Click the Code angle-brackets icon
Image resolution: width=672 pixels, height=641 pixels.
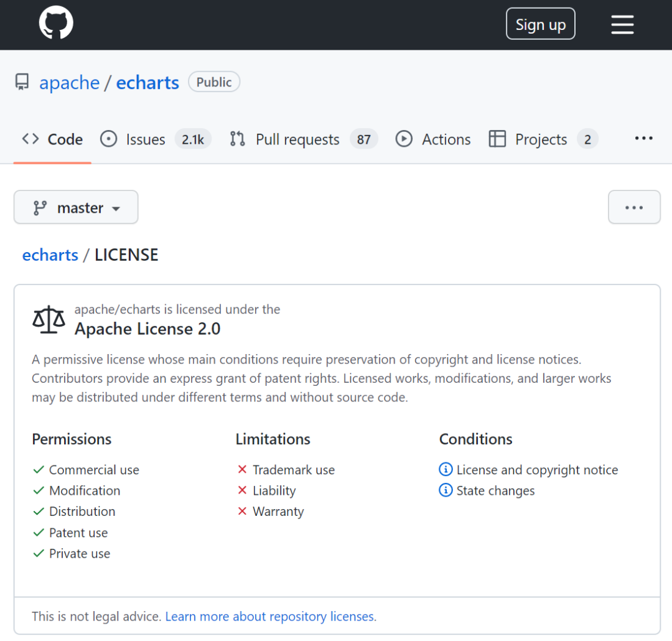point(30,139)
